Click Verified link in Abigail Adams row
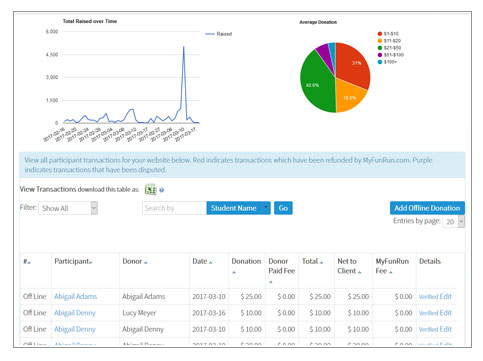Viewport: 483px width, 361px height. pos(428,297)
